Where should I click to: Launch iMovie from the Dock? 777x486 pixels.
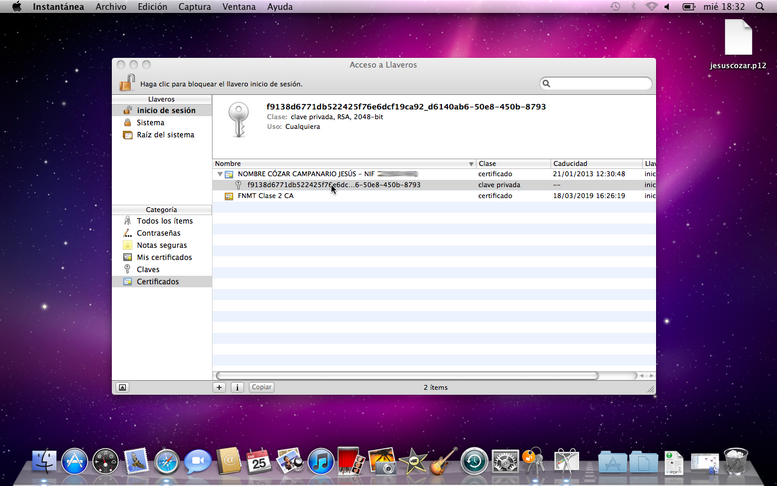click(x=413, y=461)
